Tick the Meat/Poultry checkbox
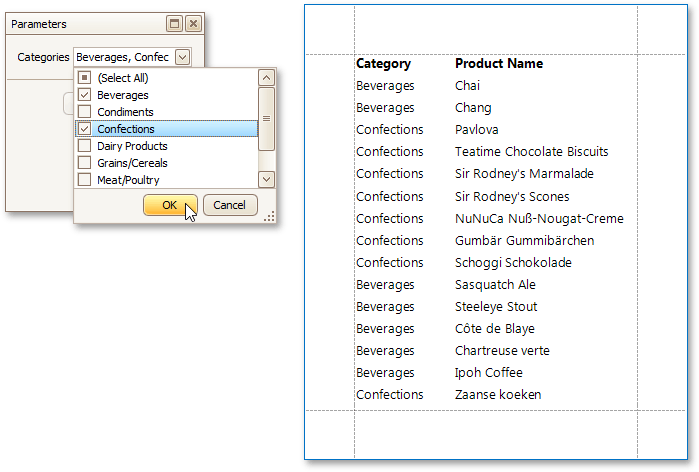Image resolution: width=699 pixels, height=472 pixels. (x=85, y=180)
